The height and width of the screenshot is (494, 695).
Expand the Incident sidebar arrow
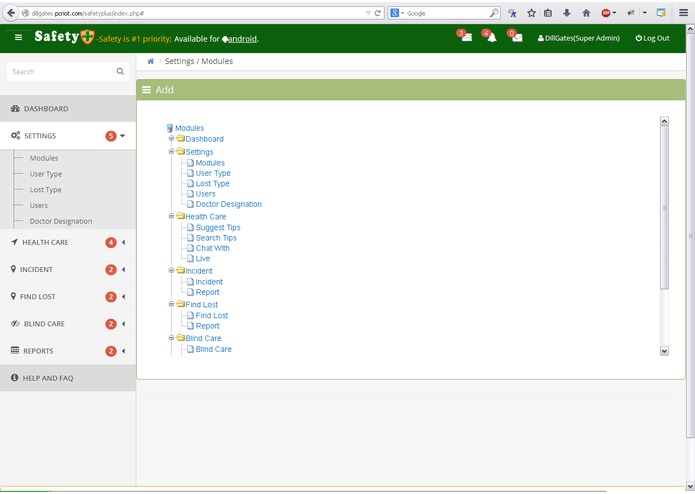click(x=124, y=269)
